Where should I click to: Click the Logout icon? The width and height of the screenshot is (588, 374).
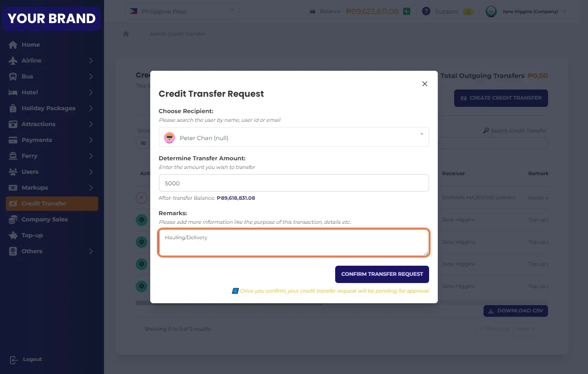(13, 360)
